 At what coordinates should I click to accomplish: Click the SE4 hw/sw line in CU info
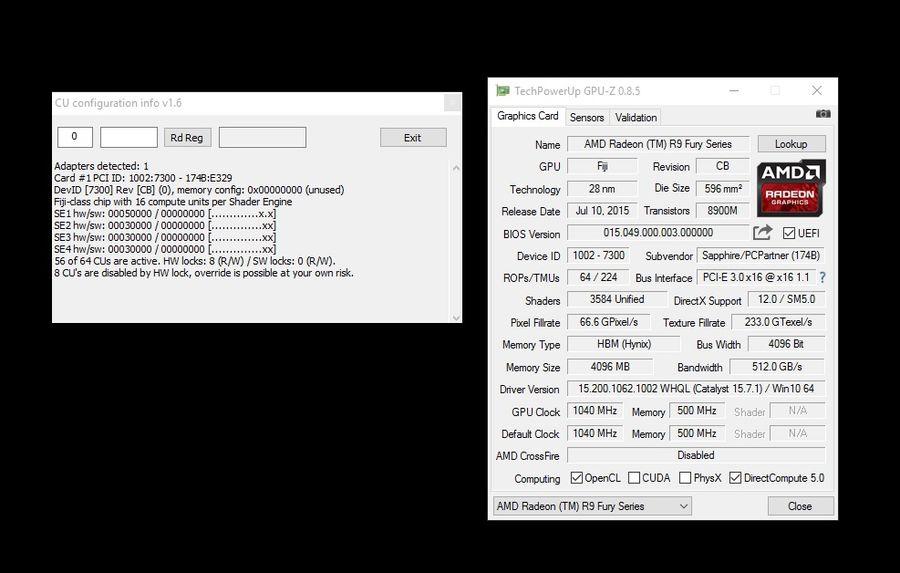click(x=165, y=249)
